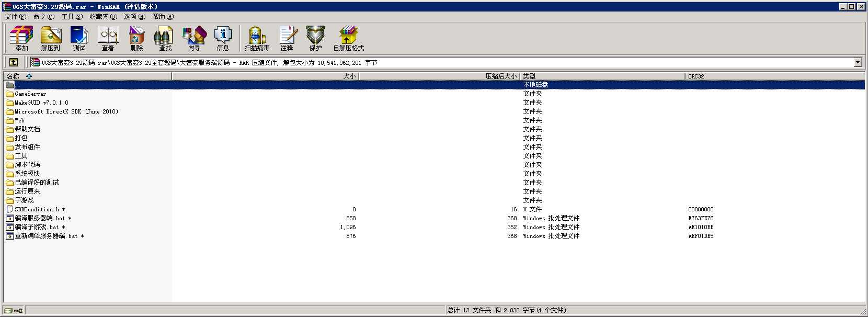Click the 解压到 (Extract To) icon

(51, 39)
